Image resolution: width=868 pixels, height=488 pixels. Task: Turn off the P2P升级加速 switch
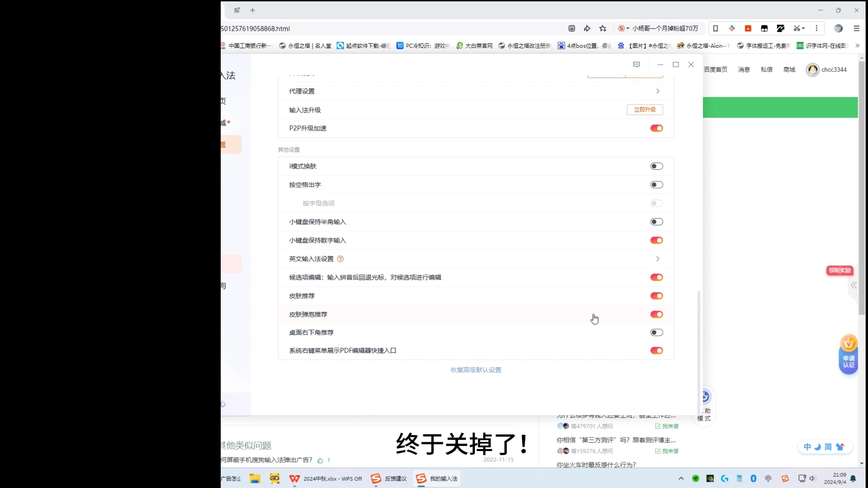click(656, 128)
